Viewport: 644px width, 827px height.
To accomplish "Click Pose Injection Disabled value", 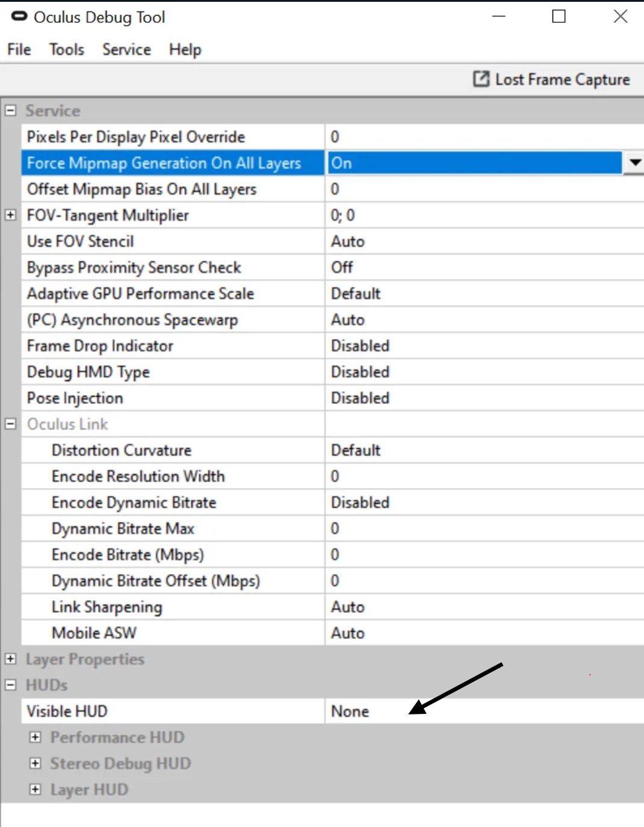I will 485,398.
